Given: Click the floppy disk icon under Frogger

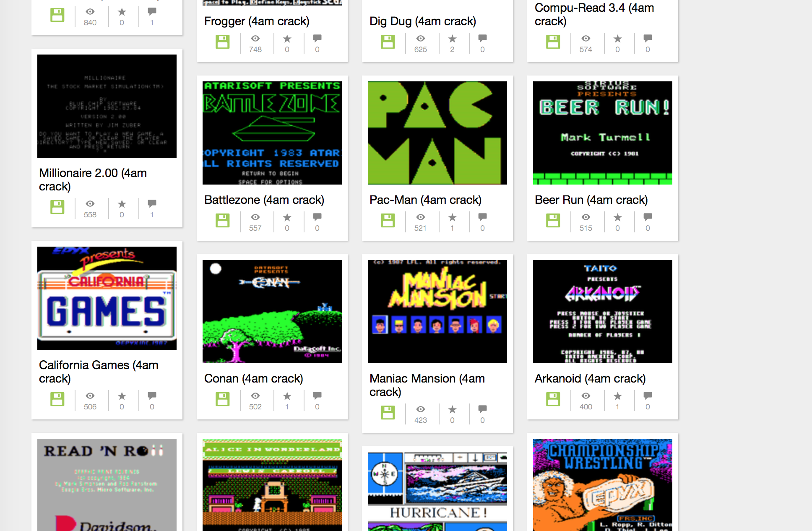Looking at the screenshot, I should (x=222, y=42).
